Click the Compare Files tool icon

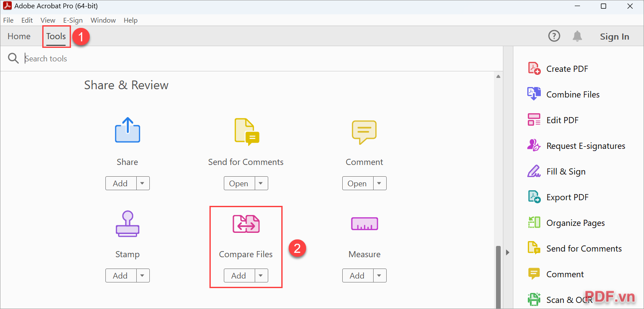[x=246, y=224]
